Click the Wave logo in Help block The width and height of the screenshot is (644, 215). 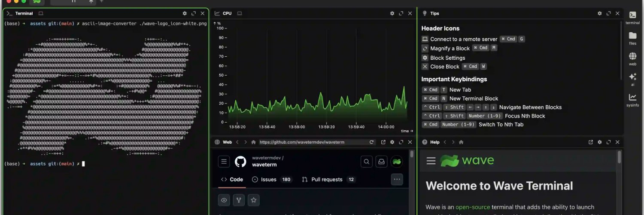[x=467, y=160]
